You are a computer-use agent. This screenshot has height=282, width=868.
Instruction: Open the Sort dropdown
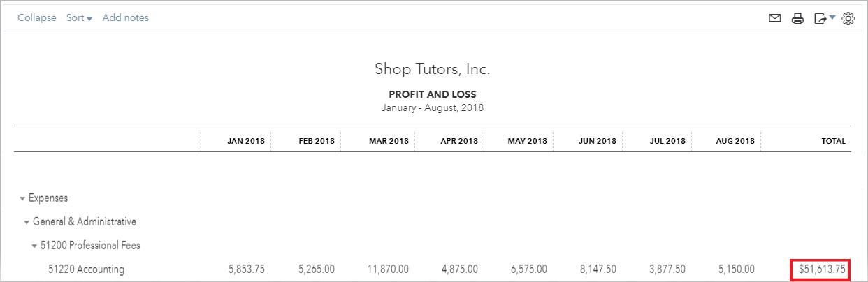[80, 18]
